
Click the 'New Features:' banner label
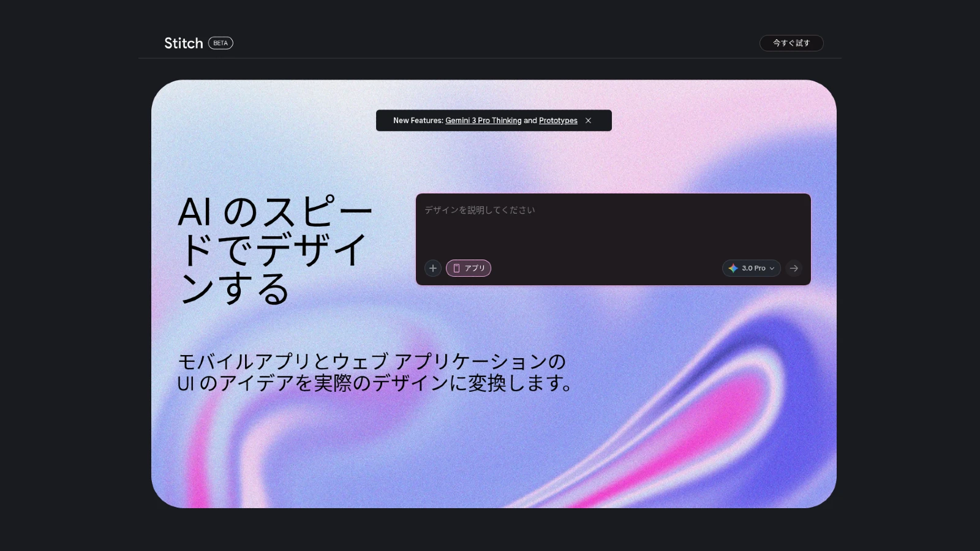coord(418,121)
